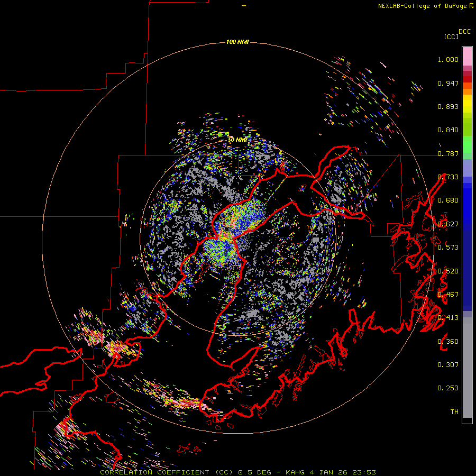Click the 0.893 scale value

coord(448,106)
